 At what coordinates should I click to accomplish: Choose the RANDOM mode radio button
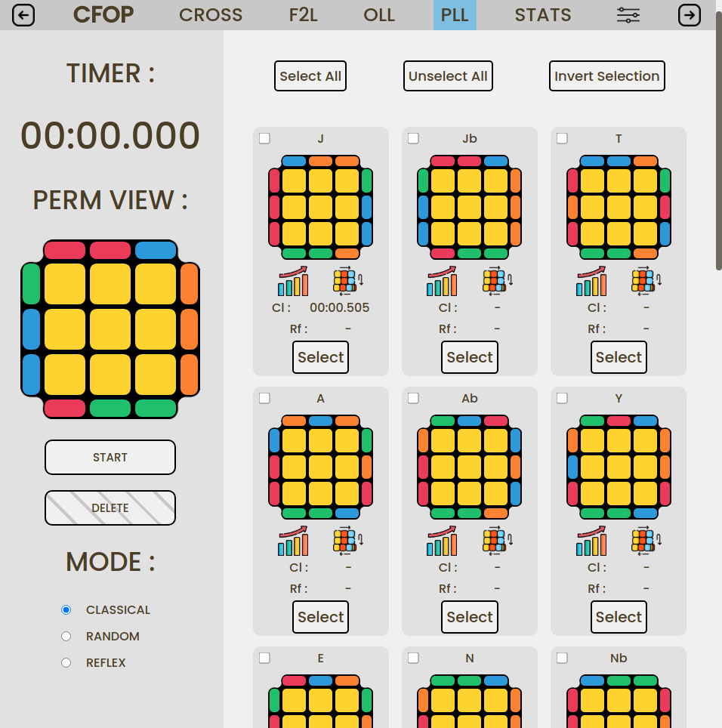click(x=66, y=637)
